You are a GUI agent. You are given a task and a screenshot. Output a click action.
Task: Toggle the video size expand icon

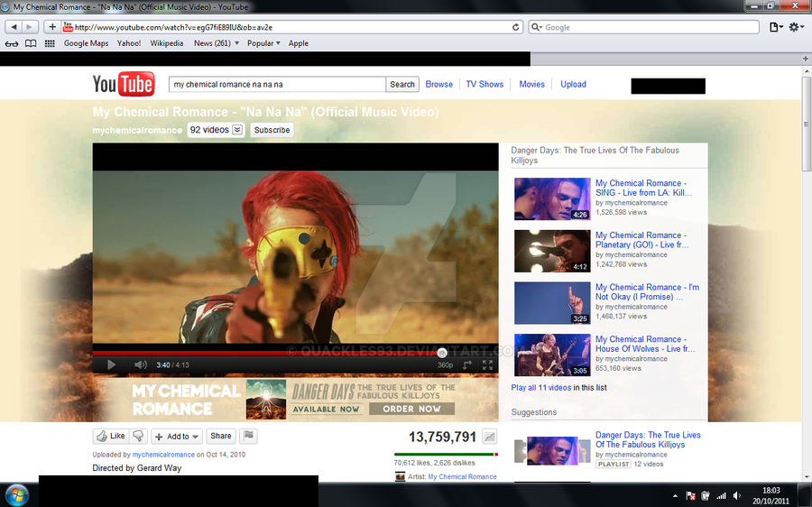coord(467,365)
